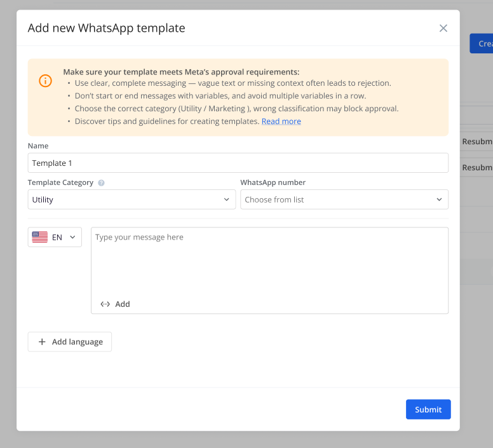Image resolution: width=493 pixels, height=448 pixels.
Task: Expand the EN language selector chevron
Action: click(x=72, y=237)
